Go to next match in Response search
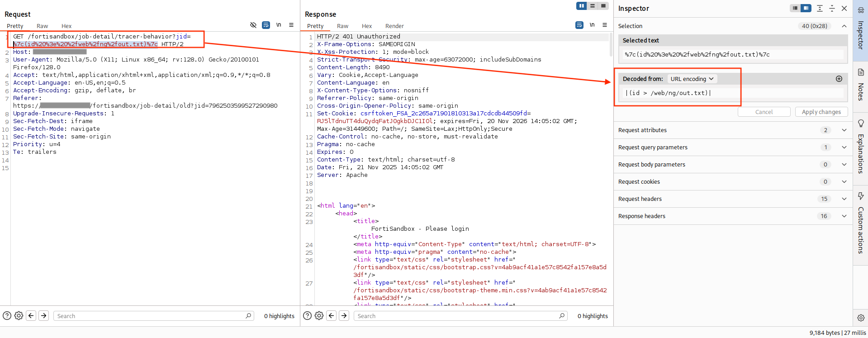This screenshot has height=338, width=868. coord(344,316)
